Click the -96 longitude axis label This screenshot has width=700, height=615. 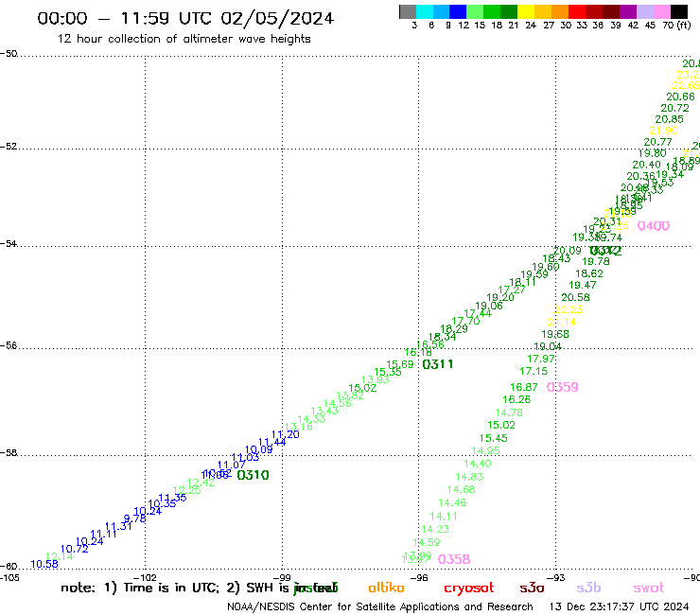[x=419, y=578]
